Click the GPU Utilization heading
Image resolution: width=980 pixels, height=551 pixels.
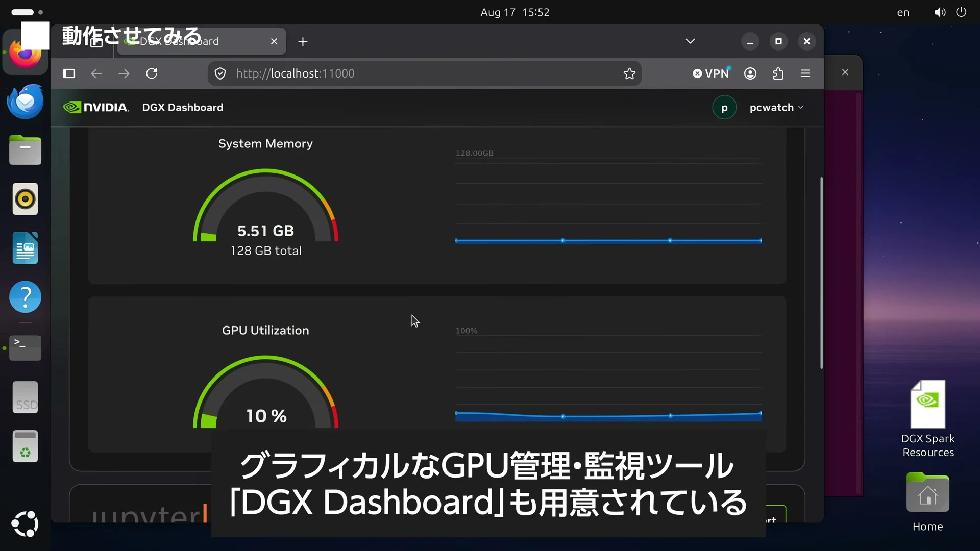click(265, 330)
